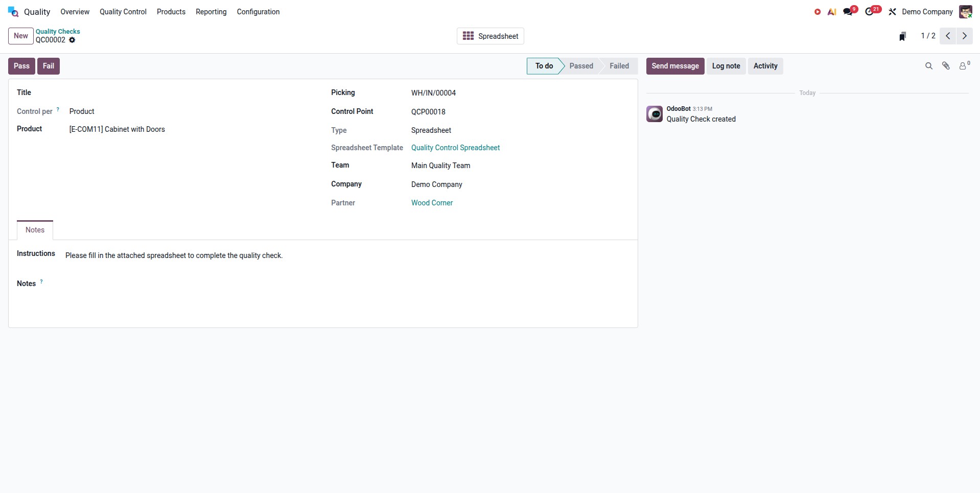Open the Overview menu

pyautogui.click(x=75, y=12)
